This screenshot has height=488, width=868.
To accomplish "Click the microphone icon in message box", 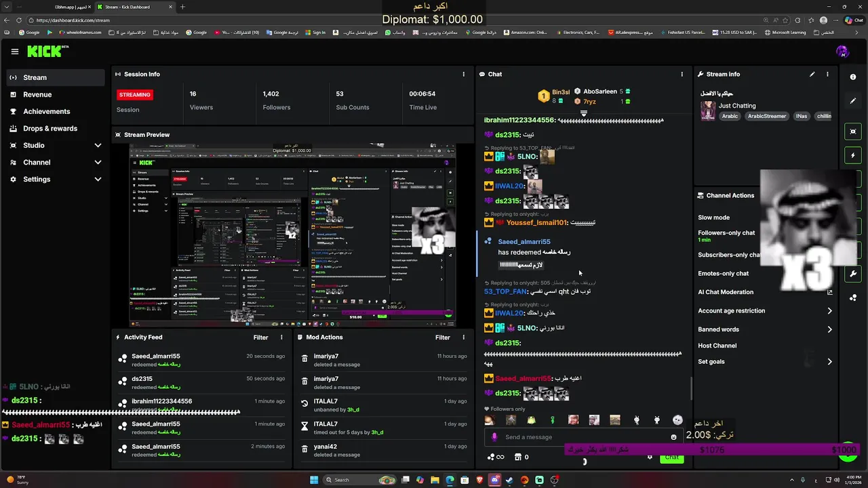I will coord(494,437).
